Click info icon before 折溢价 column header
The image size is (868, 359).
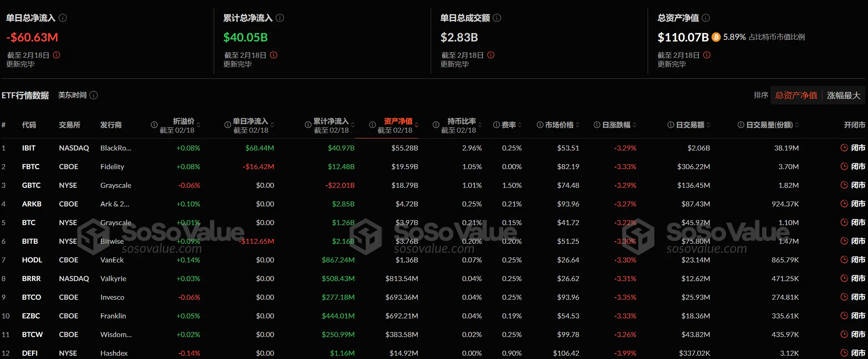154,125
